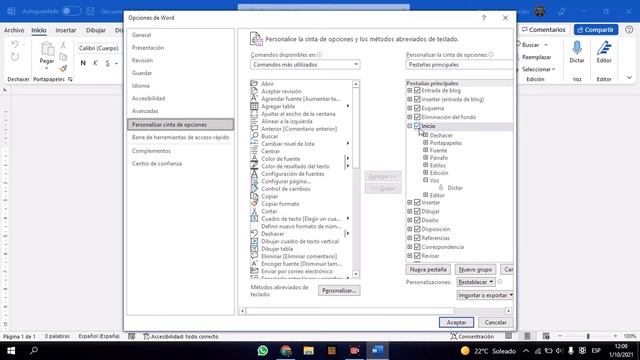Click the Nueva pestaña button
The height and width of the screenshot is (360, 640).
pyautogui.click(x=428, y=269)
